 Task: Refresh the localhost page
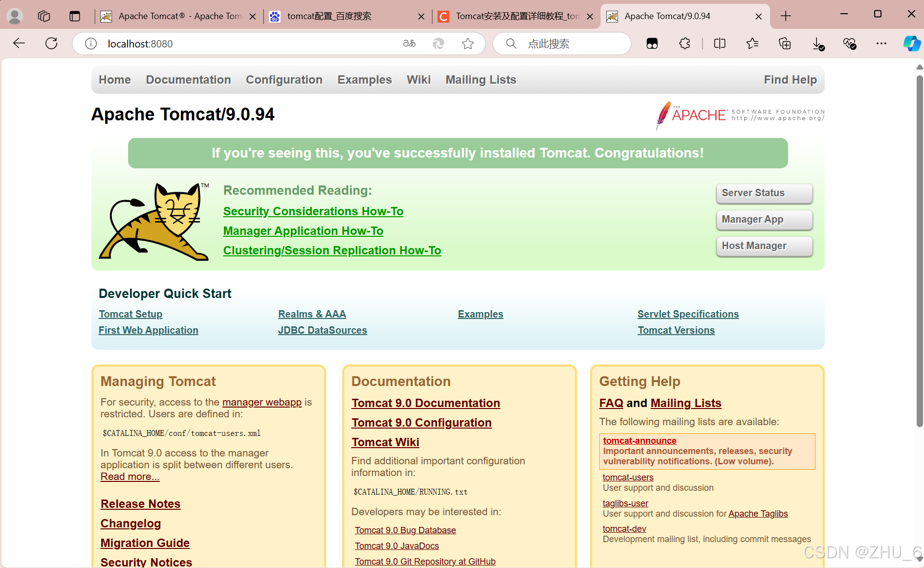[x=51, y=44]
